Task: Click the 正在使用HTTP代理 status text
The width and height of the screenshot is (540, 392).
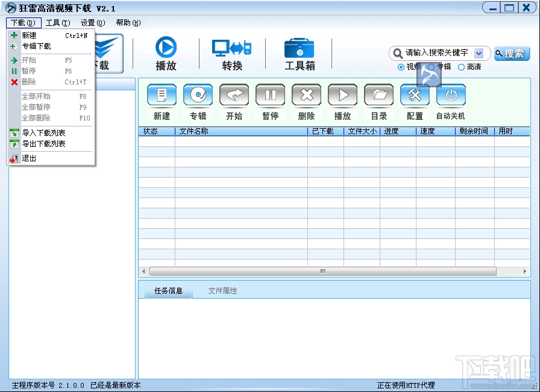Action: tap(406, 385)
